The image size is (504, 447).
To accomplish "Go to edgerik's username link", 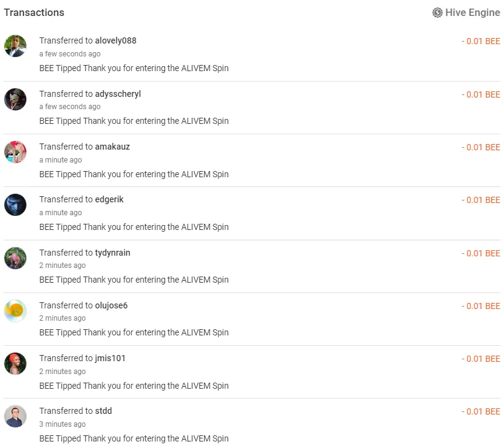I will (109, 199).
